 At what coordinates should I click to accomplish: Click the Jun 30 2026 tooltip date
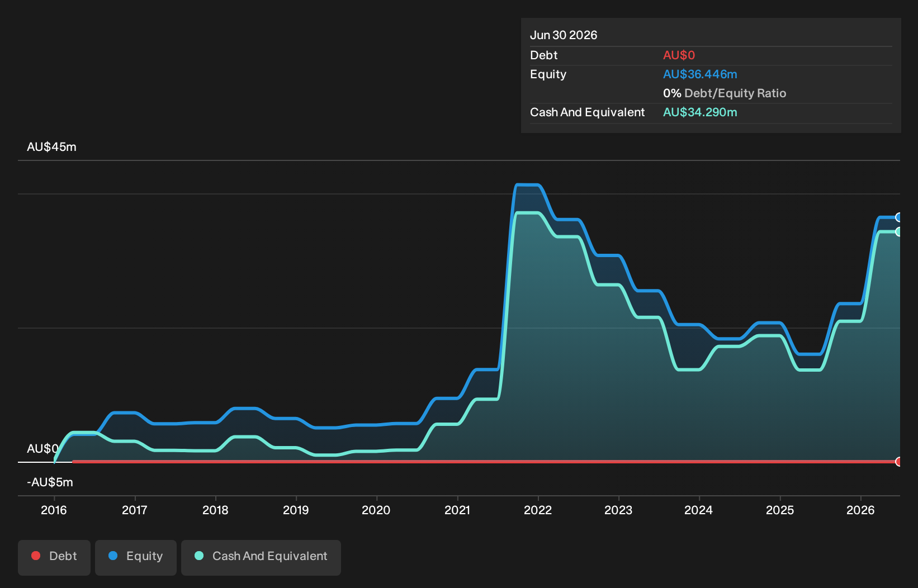tap(564, 35)
